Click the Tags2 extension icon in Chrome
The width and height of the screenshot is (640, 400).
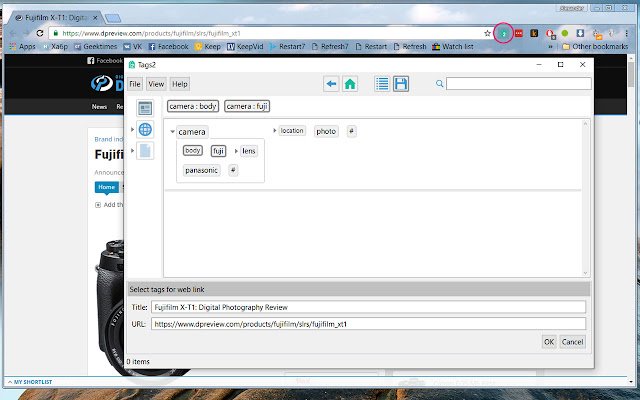pos(503,33)
